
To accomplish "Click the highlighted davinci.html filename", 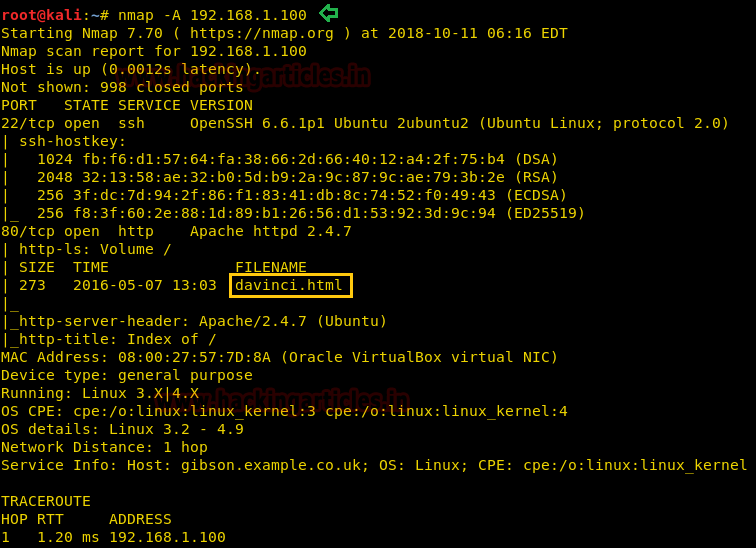I will 290,286.
